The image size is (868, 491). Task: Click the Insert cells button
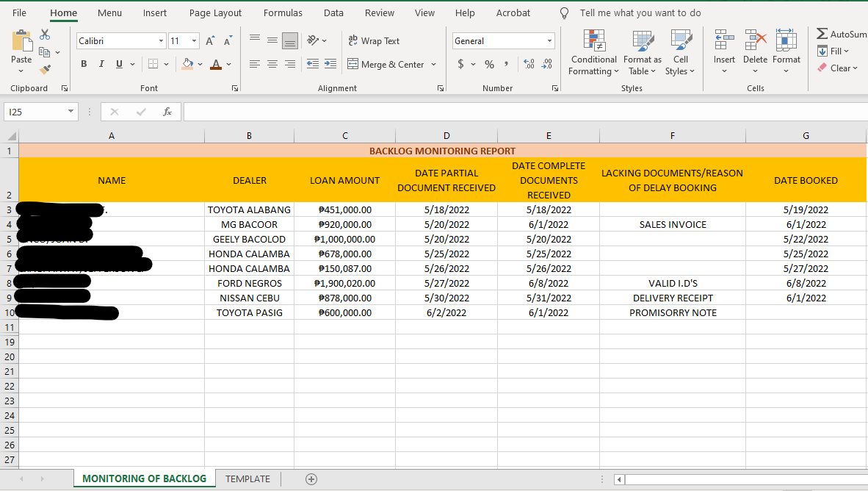pyautogui.click(x=724, y=51)
